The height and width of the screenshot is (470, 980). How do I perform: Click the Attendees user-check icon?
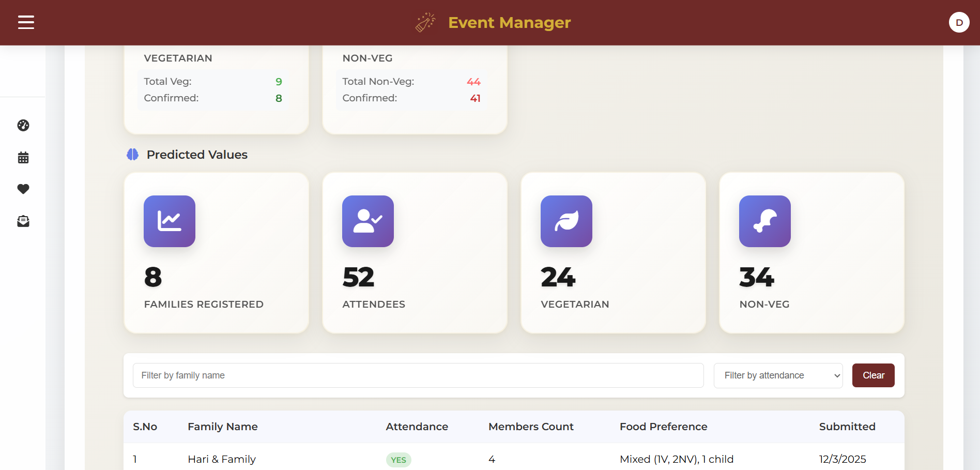[368, 221]
